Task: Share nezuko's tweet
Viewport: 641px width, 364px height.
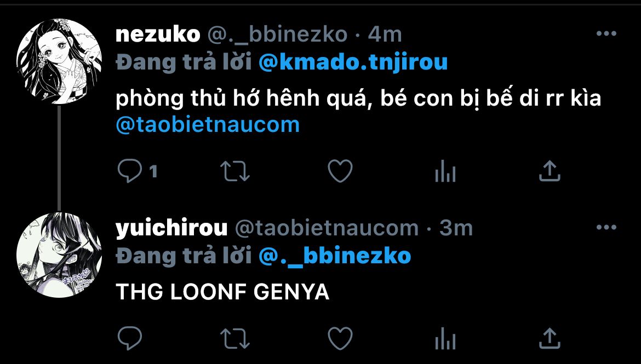Action: click(x=549, y=172)
